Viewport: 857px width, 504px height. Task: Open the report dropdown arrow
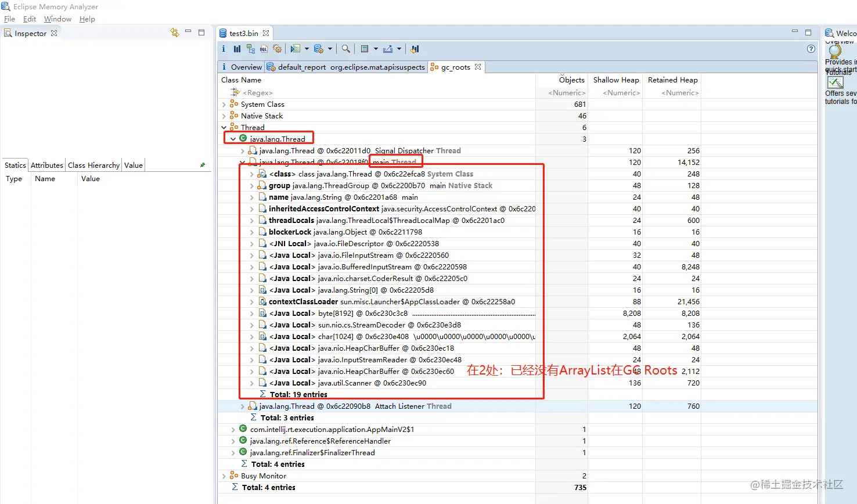tap(307, 49)
